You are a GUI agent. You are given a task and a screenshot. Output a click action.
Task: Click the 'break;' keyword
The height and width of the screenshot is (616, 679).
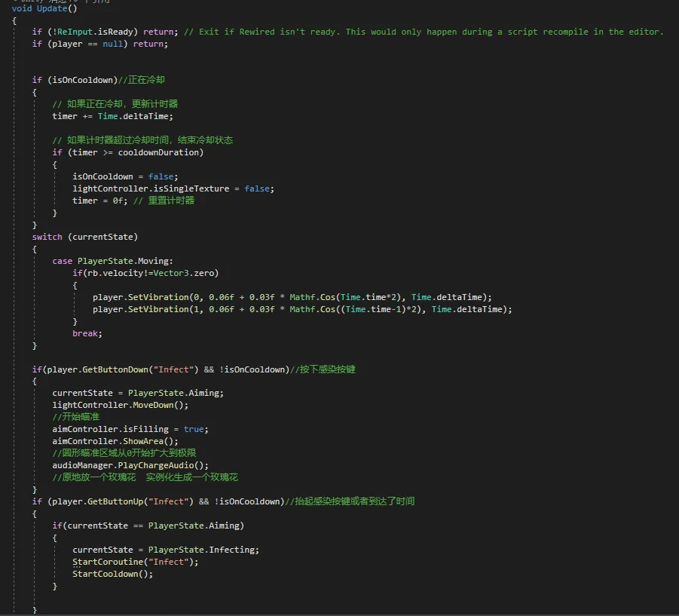[x=87, y=333]
